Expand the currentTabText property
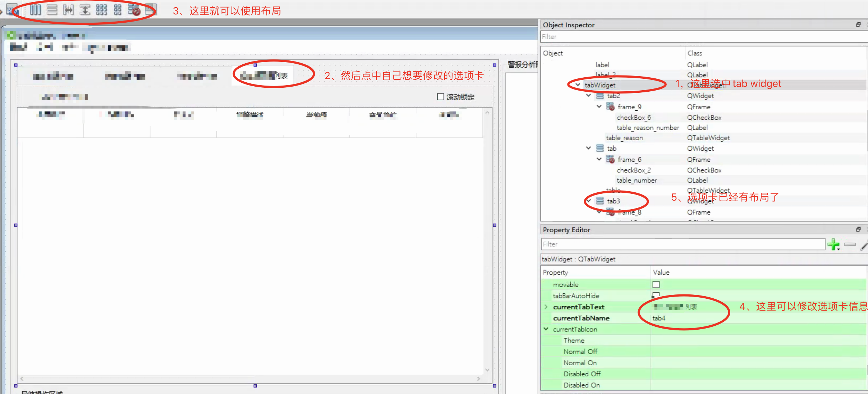This screenshot has height=394, width=868. (546, 307)
